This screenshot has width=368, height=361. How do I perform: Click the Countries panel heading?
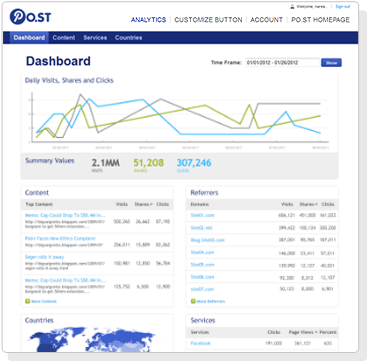[x=39, y=321]
